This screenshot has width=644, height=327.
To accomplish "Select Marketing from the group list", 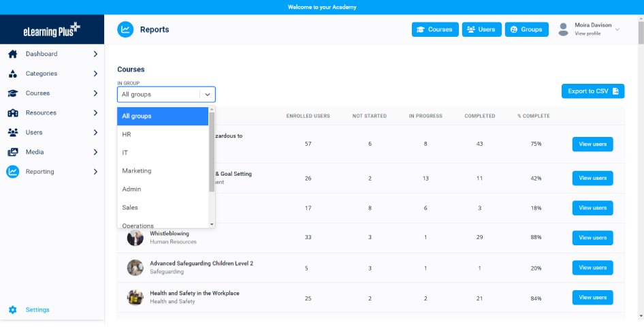I will (137, 171).
